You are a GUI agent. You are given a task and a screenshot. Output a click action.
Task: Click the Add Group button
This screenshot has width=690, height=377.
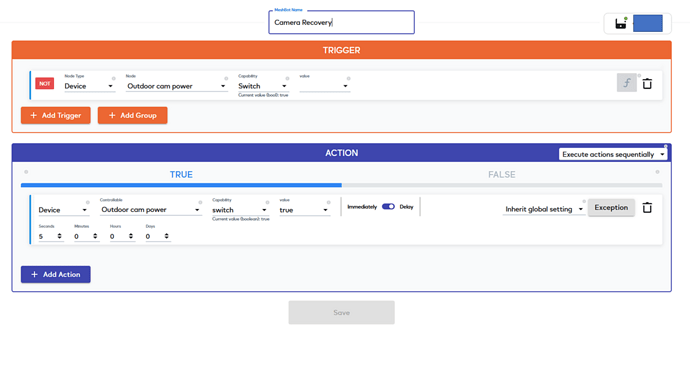132,115
